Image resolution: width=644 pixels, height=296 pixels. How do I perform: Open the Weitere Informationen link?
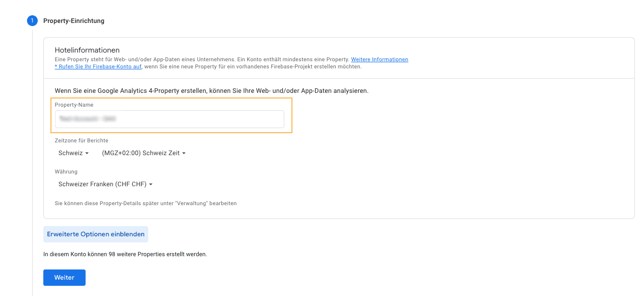click(x=380, y=60)
